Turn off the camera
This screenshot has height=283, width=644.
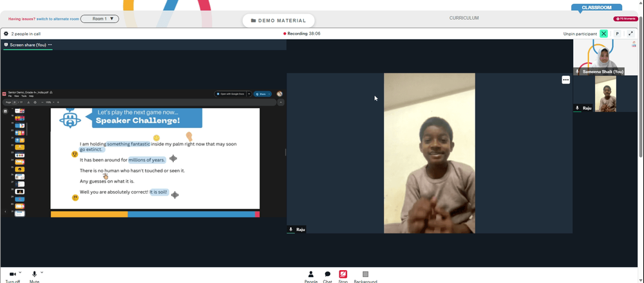point(13,277)
